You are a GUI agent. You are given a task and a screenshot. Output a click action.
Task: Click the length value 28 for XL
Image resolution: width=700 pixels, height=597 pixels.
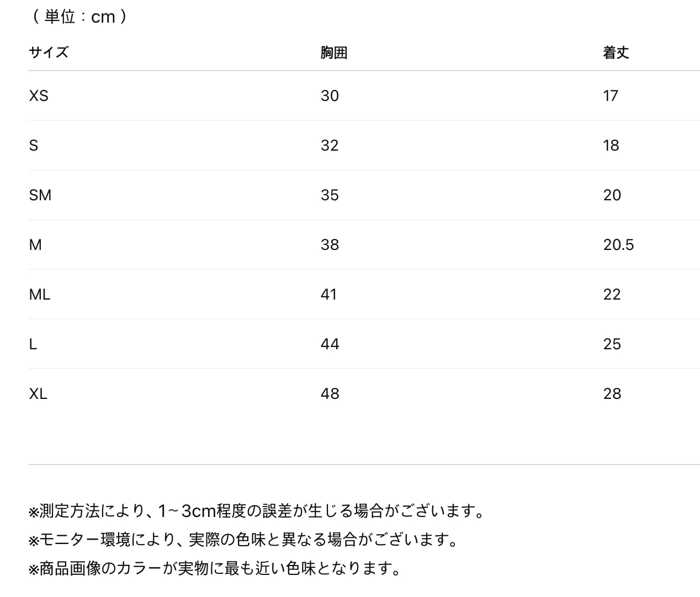point(612,394)
